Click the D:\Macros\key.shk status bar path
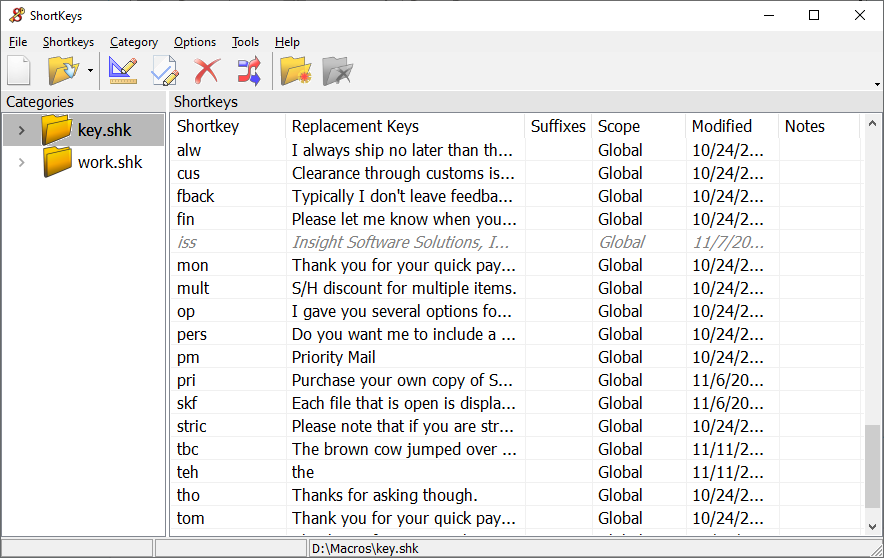This screenshot has width=884, height=558. (365, 548)
